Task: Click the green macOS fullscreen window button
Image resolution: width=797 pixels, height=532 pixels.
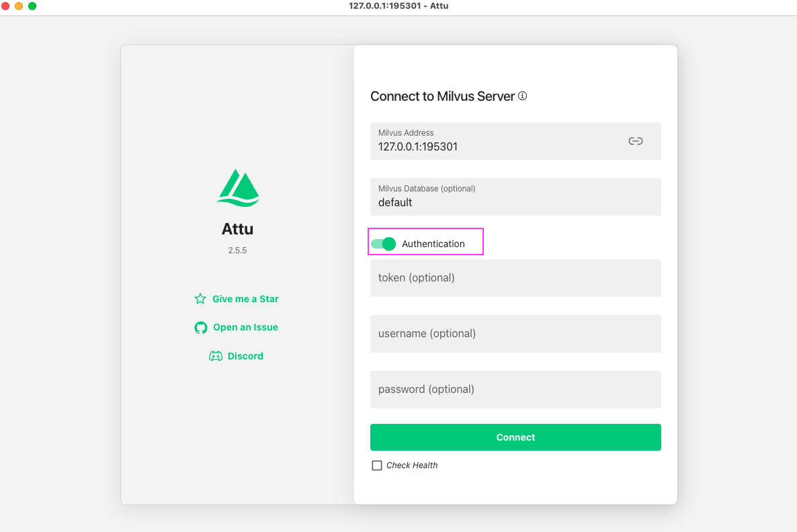Action: pyautogui.click(x=32, y=6)
